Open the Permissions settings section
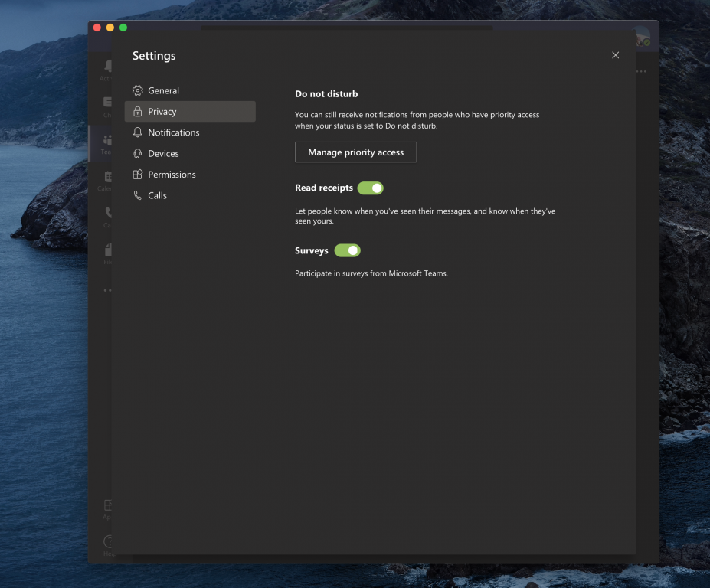The image size is (710, 588). point(190,175)
